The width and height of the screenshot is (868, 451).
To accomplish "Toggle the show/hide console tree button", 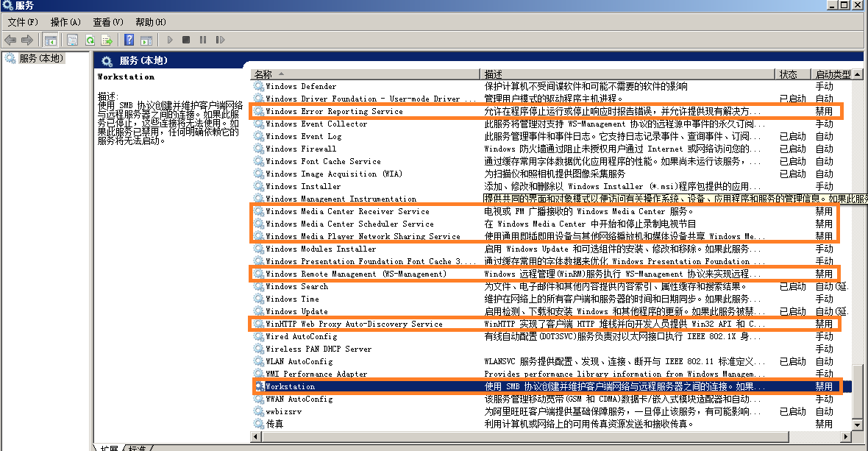I will coord(51,40).
